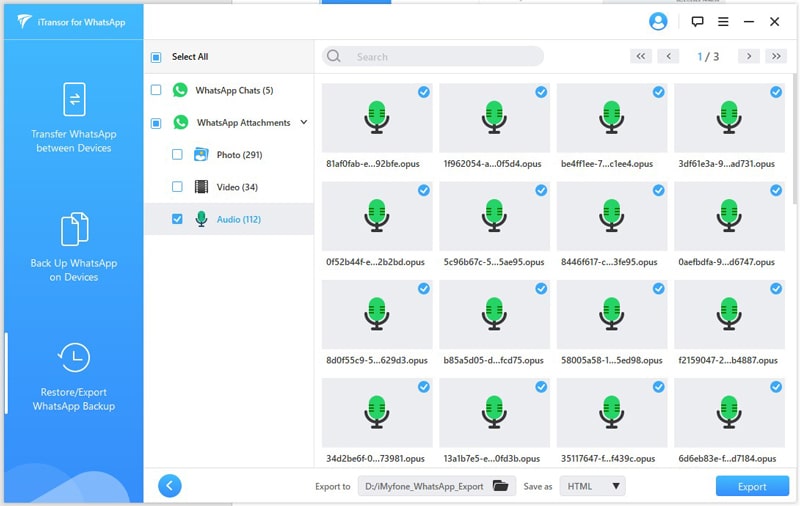Deselect 1f962054-a...0f5d4.opus check mark

pos(541,92)
